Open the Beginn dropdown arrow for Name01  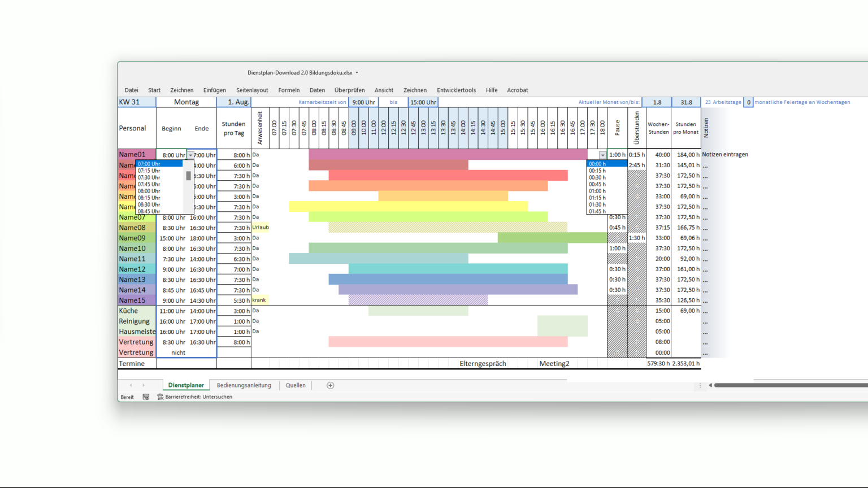point(190,155)
